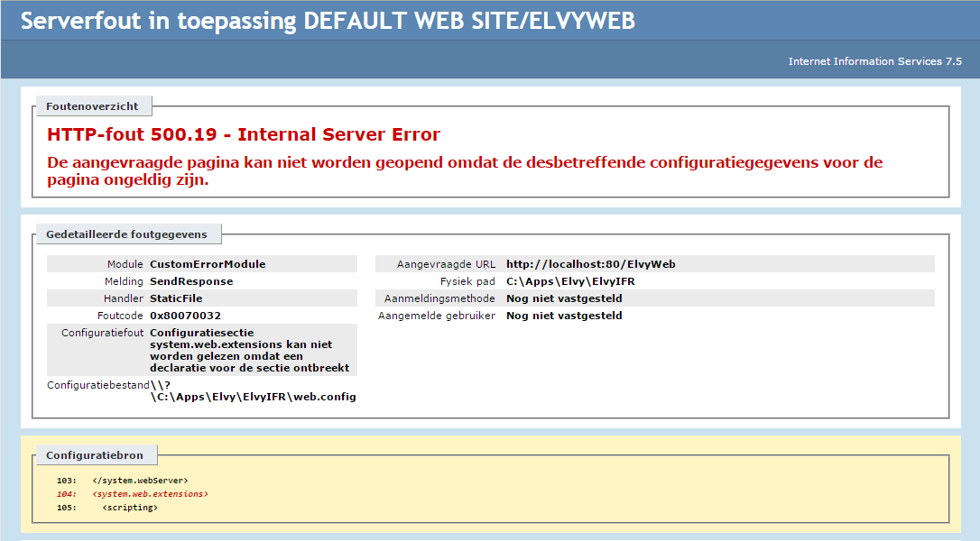Click the 'Melding' label
Screen dimensions: 980x541
point(124,281)
